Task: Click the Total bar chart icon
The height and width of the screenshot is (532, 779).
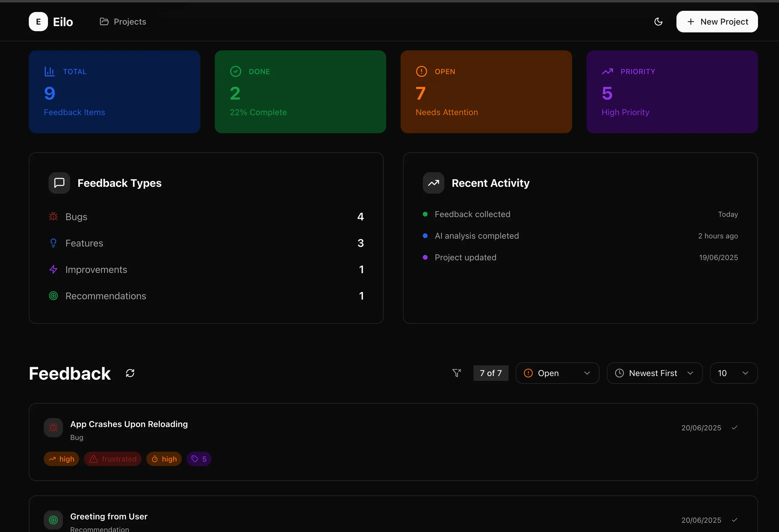Action: [49, 71]
